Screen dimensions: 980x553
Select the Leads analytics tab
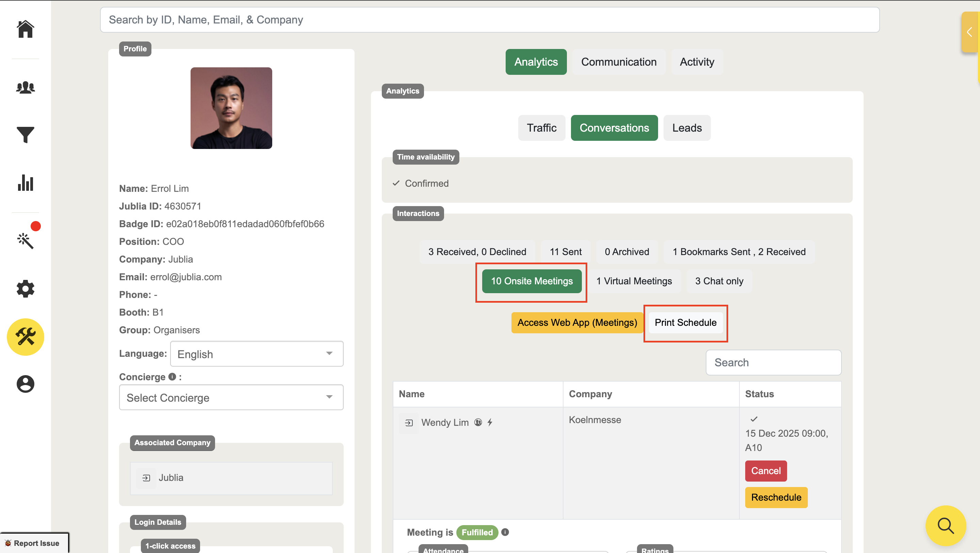(687, 128)
